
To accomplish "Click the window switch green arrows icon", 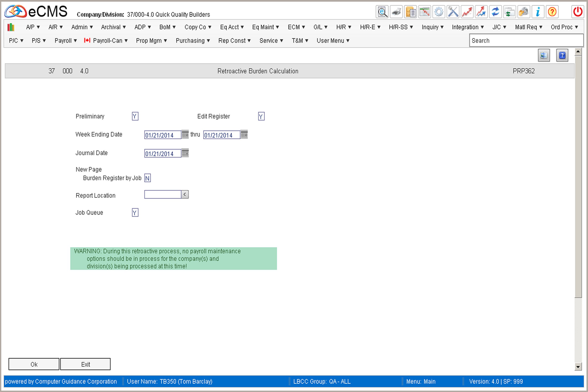I will [509, 12].
